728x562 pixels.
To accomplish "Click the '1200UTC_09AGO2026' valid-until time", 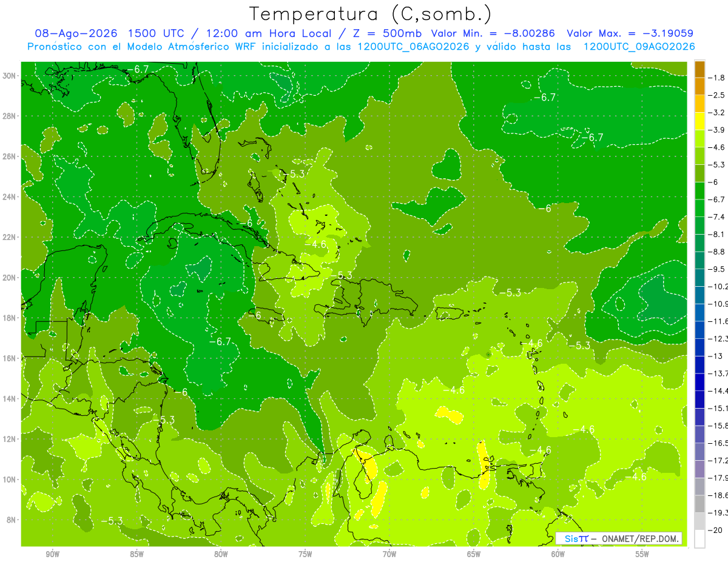I will 639,47.
